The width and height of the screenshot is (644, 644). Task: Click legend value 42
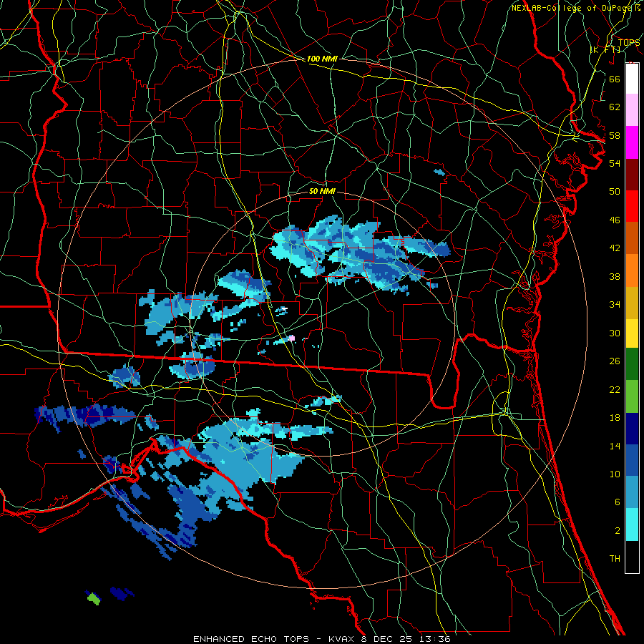pyautogui.click(x=615, y=248)
